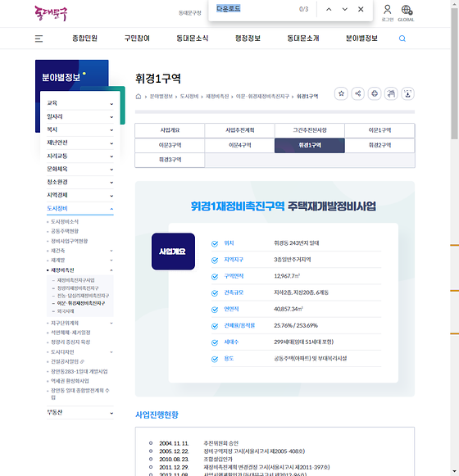The image size is (459, 476).
Task: Switch to the 사업개요 tab
Action: click(170, 130)
